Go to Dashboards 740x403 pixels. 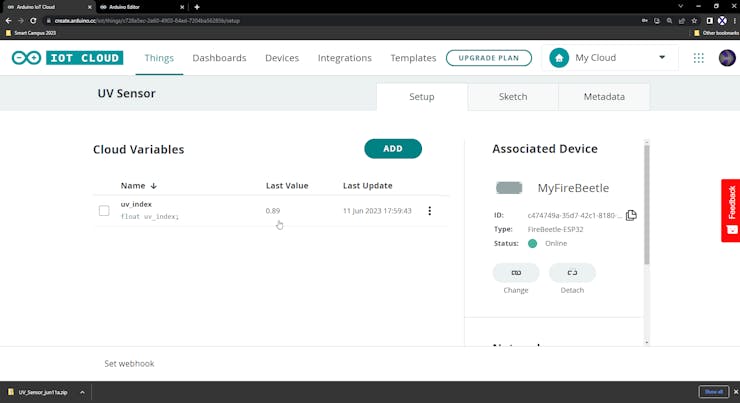tap(219, 58)
